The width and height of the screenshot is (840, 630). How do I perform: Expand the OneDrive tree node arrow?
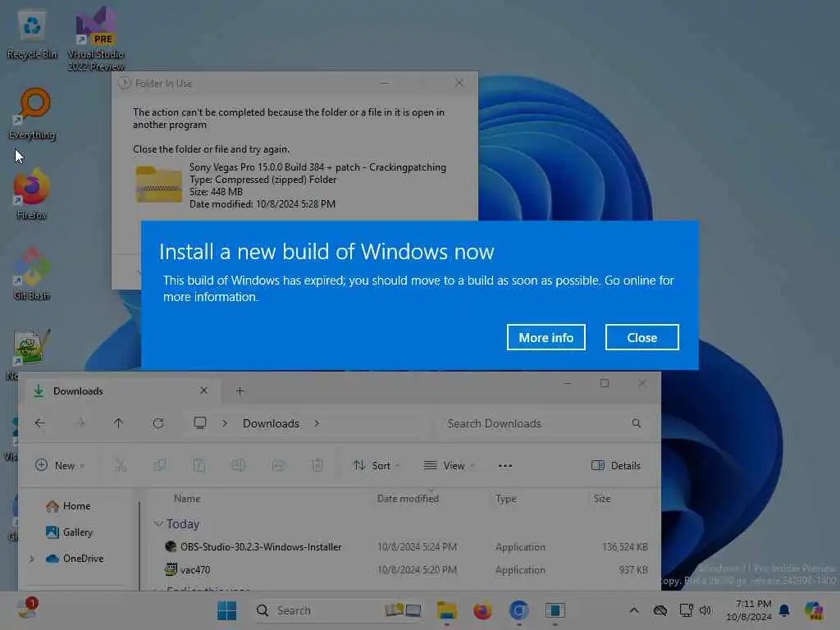pos(32,559)
